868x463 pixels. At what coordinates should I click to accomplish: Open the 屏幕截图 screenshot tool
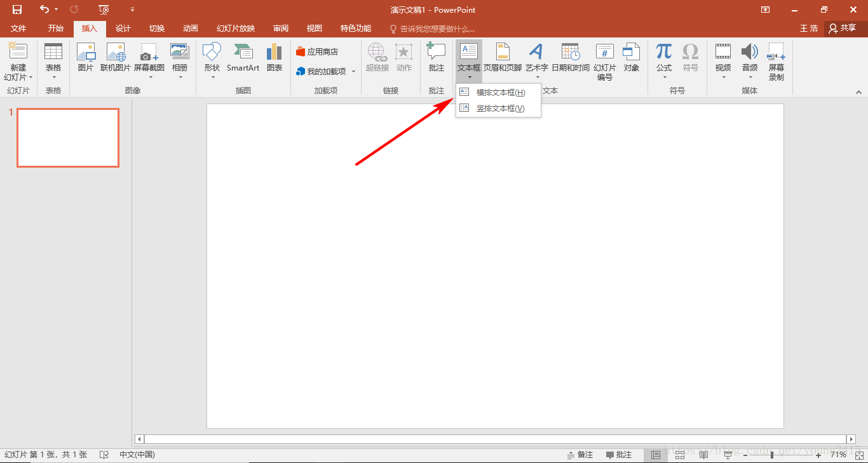pyautogui.click(x=149, y=61)
